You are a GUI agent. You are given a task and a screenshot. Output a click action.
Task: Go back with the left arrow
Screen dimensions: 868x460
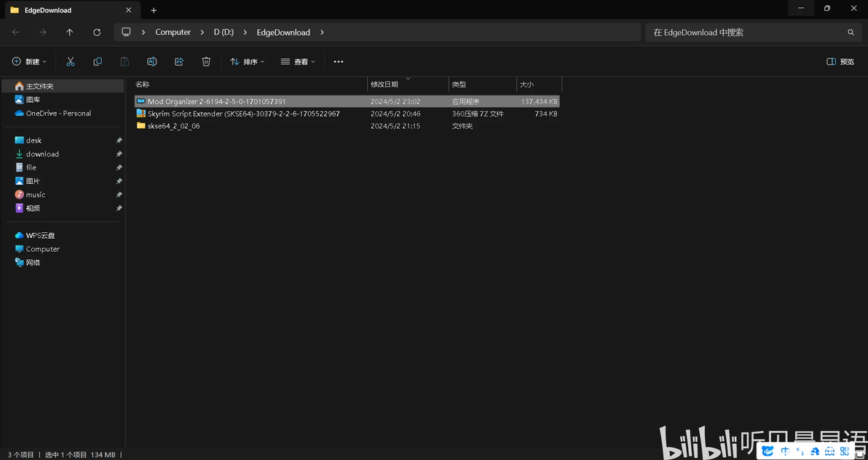point(15,32)
